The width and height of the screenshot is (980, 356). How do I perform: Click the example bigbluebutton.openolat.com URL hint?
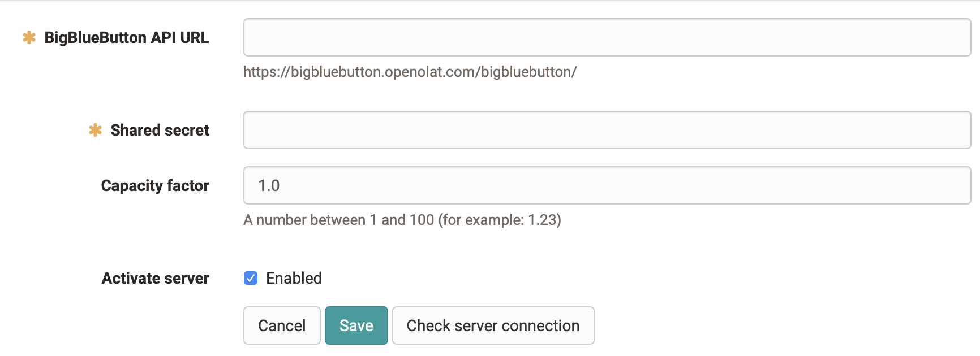(410, 72)
